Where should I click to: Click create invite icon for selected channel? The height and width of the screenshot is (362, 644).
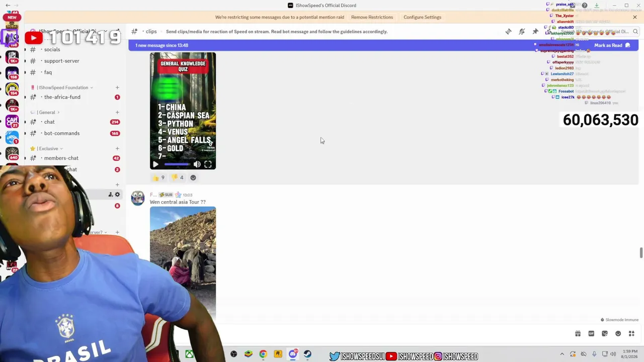pyautogui.click(x=111, y=195)
